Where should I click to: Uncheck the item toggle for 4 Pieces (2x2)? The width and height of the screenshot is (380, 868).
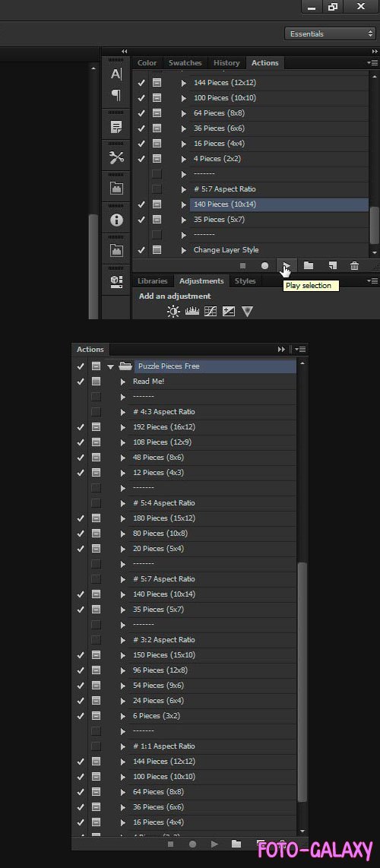tap(141, 159)
